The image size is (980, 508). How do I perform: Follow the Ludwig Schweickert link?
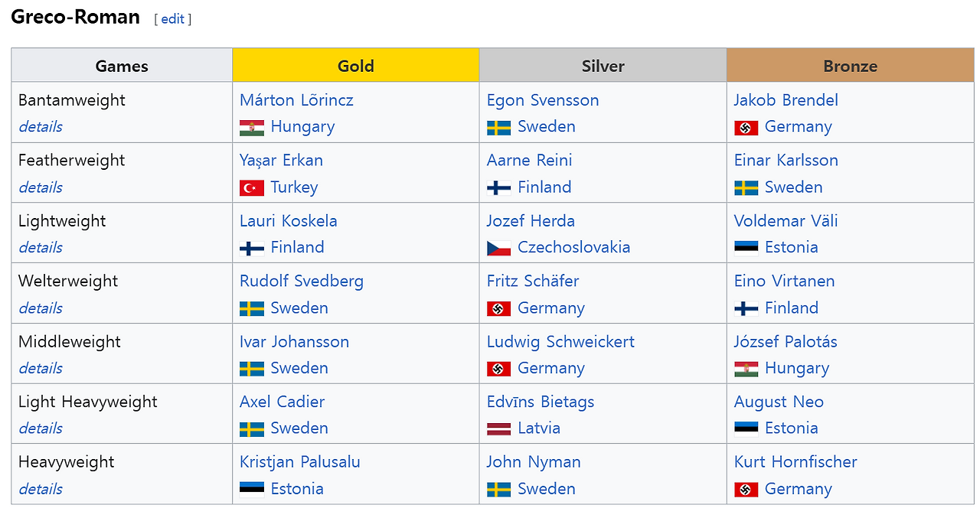(560, 341)
